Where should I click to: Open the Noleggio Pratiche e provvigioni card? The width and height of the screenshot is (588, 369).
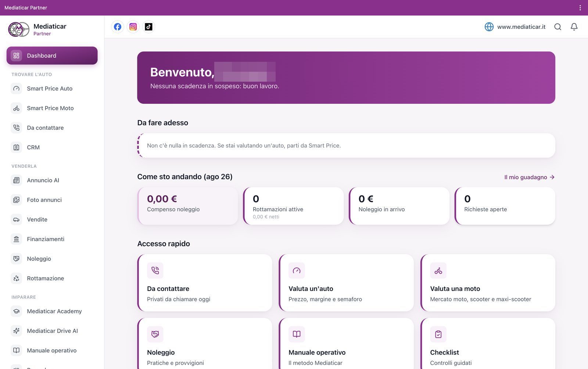[x=205, y=344]
